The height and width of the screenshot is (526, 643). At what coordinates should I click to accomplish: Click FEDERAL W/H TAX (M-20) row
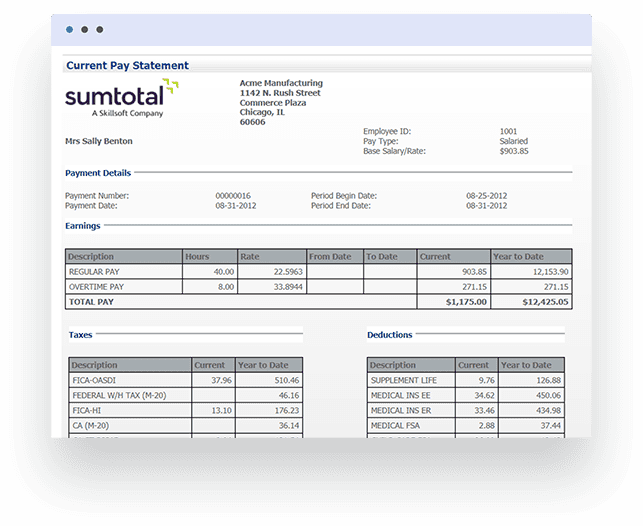click(186, 395)
